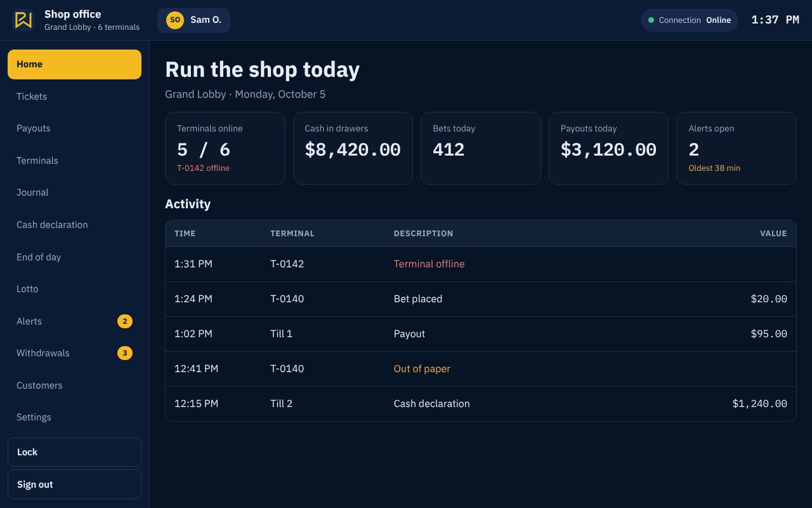This screenshot has width=812, height=508.
Task: Click the 12:41 PM time cell
Action: click(196, 369)
